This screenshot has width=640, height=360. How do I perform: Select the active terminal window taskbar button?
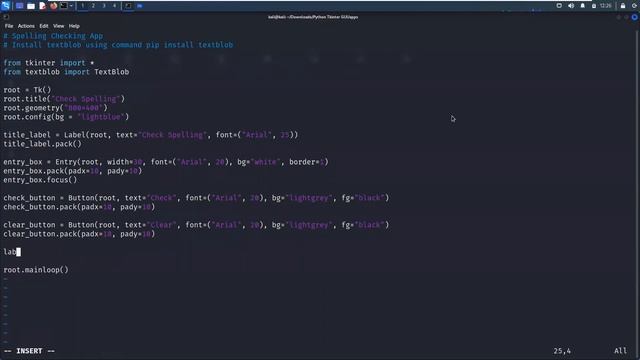coord(128,6)
